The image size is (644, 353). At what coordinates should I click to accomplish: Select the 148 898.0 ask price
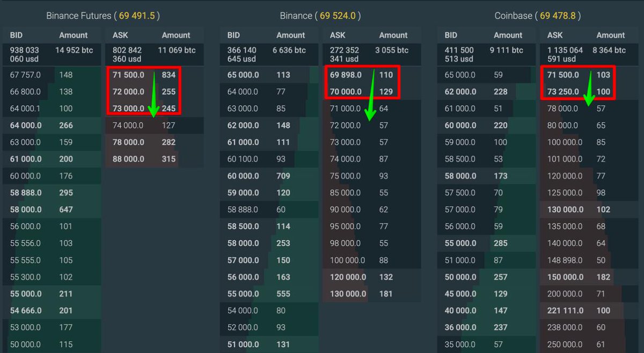565,260
